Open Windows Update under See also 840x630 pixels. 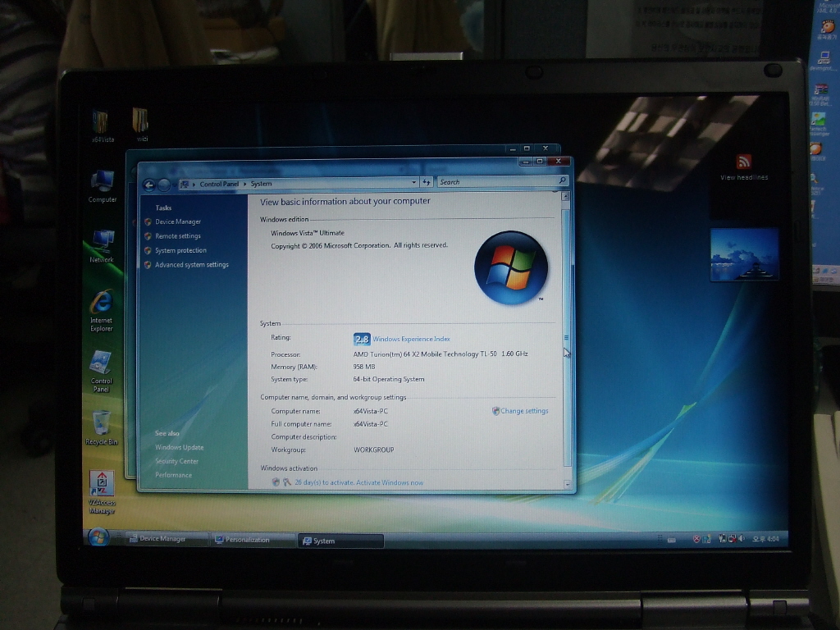click(x=179, y=447)
